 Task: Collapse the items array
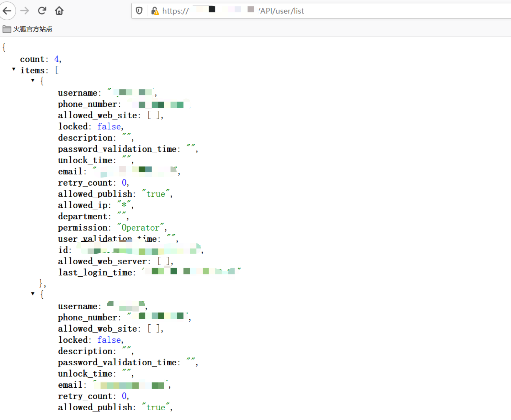point(14,69)
